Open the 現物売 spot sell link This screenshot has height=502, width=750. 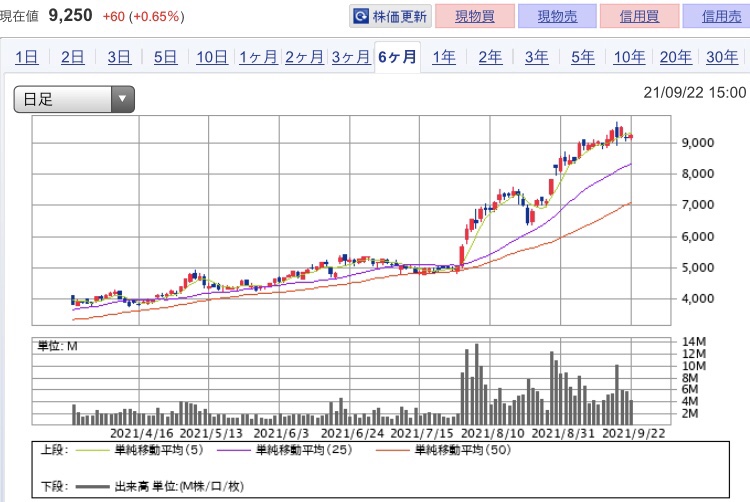[557, 17]
